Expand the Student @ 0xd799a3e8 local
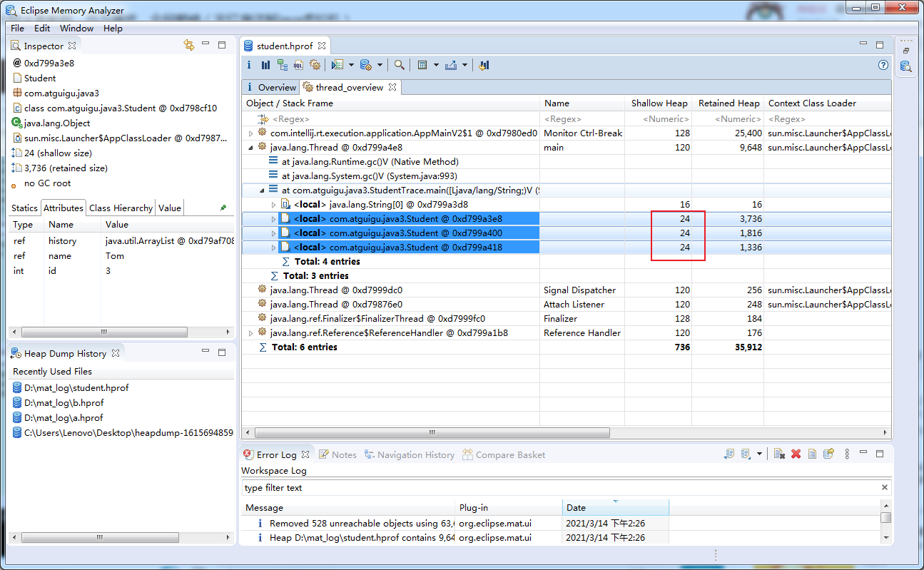Screen dimensions: 924x570 pos(273,219)
